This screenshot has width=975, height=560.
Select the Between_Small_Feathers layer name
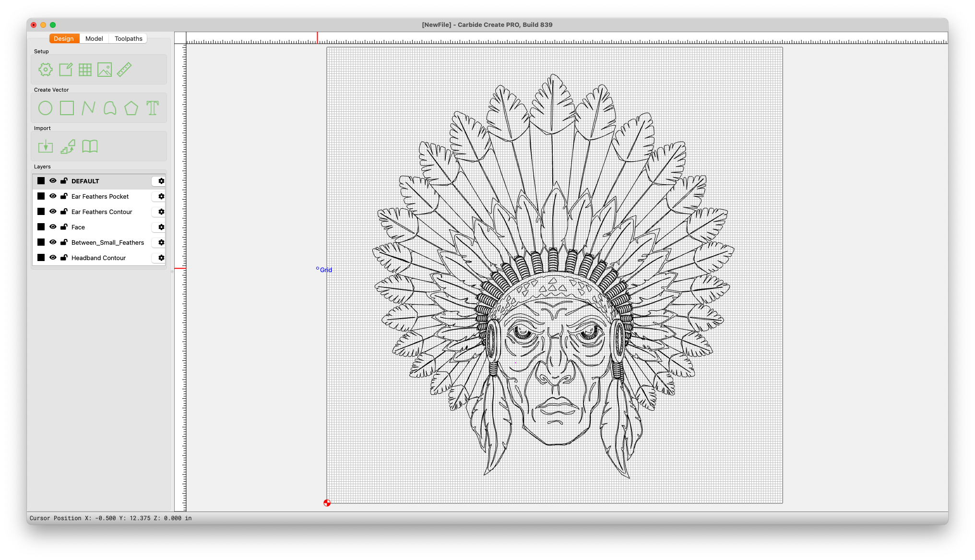click(107, 242)
